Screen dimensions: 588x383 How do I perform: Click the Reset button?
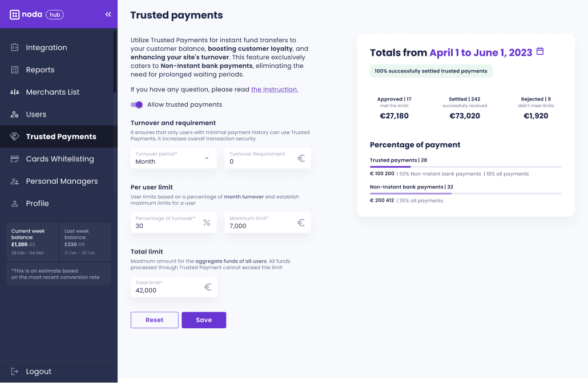point(155,320)
